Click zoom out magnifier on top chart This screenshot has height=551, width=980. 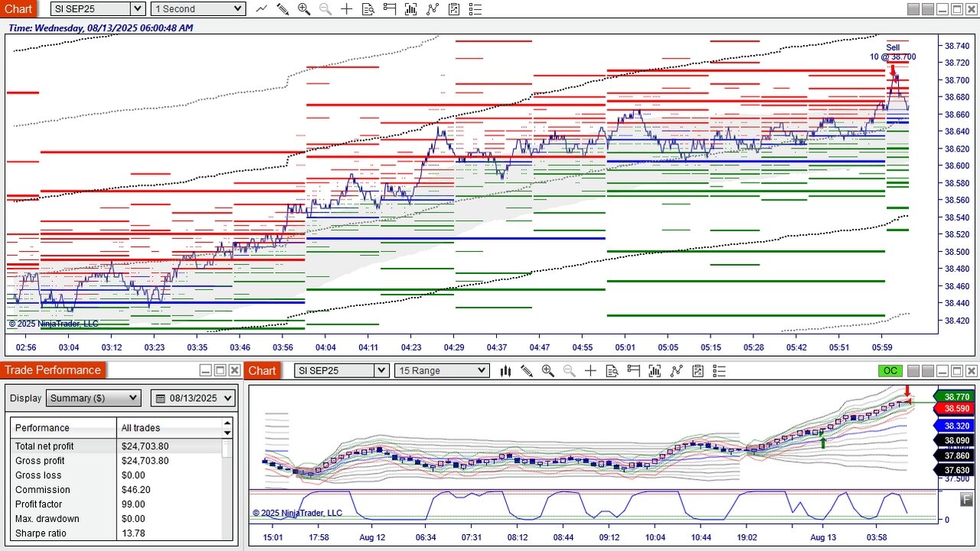[325, 9]
